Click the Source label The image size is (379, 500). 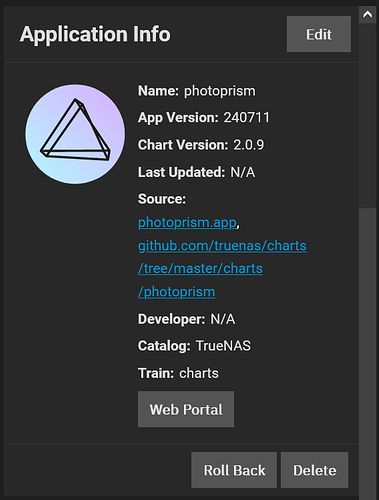click(162, 199)
